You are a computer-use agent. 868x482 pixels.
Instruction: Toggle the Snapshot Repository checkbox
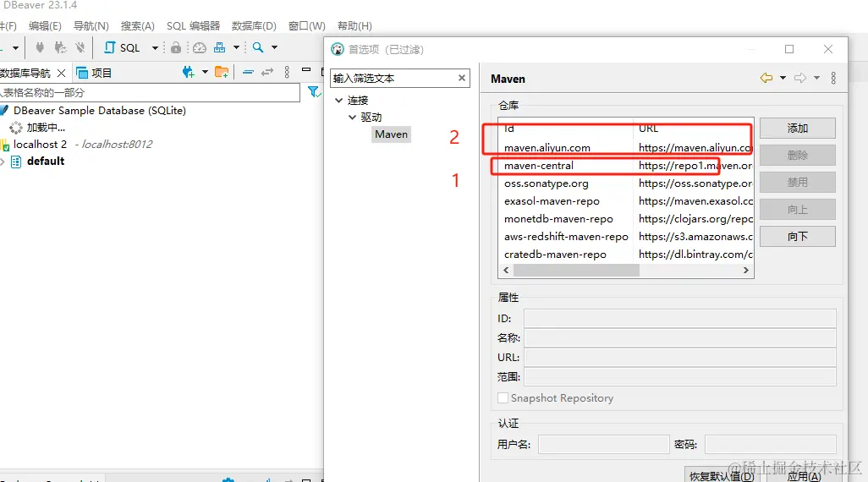(503, 398)
